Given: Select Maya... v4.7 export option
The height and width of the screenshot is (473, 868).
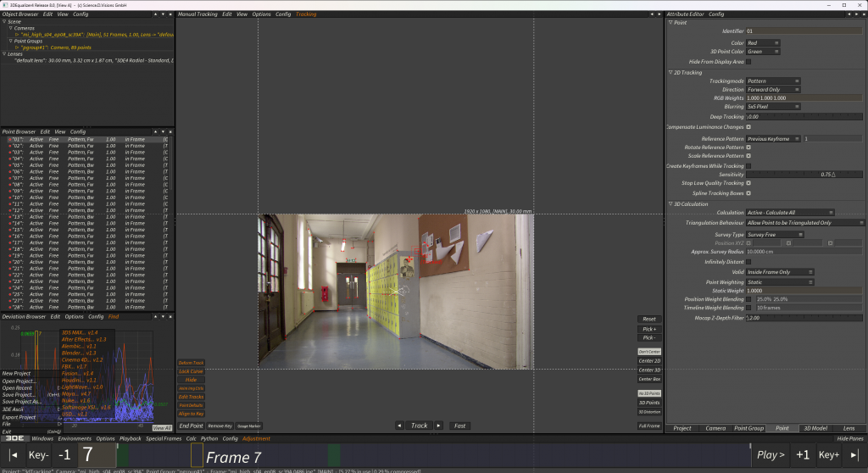Looking at the screenshot, I should coord(76,394).
